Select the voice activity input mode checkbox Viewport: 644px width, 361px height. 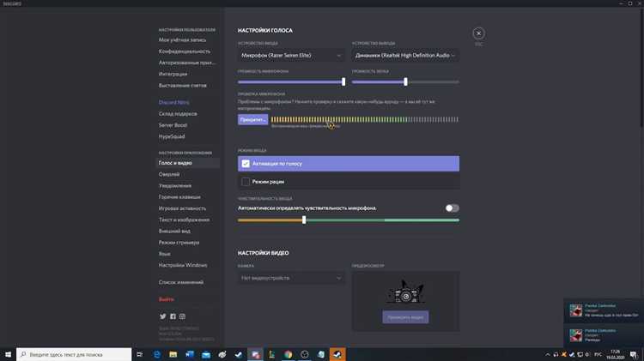(246, 163)
